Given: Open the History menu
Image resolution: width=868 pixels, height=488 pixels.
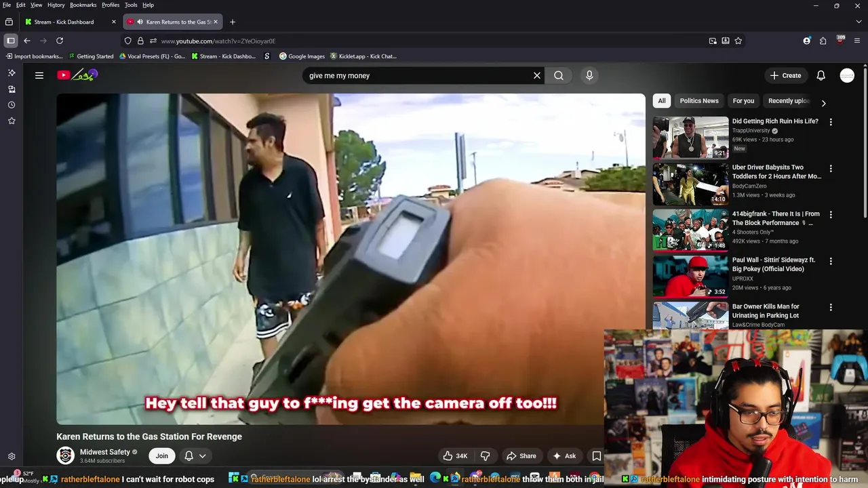Looking at the screenshot, I should coord(56,5).
